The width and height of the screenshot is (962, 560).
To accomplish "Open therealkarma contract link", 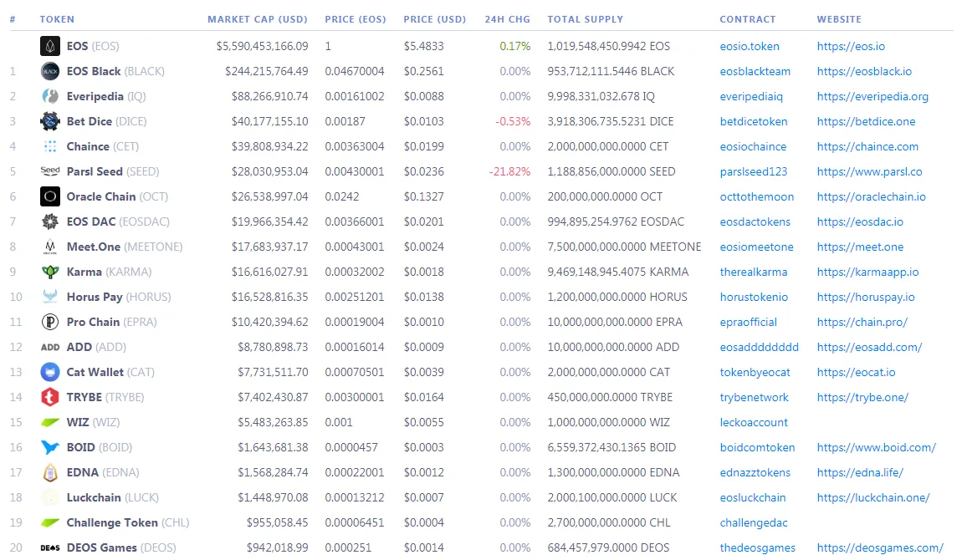I will point(754,272).
